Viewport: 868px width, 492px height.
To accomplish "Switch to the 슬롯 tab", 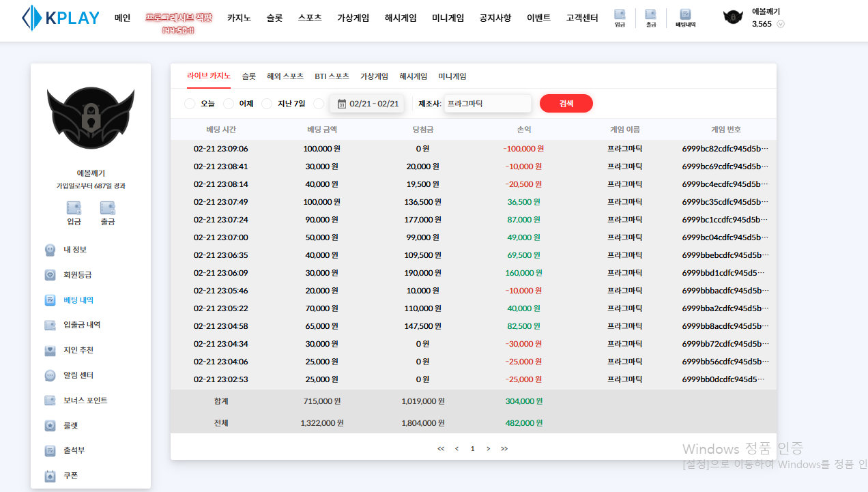I will [248, 76].
